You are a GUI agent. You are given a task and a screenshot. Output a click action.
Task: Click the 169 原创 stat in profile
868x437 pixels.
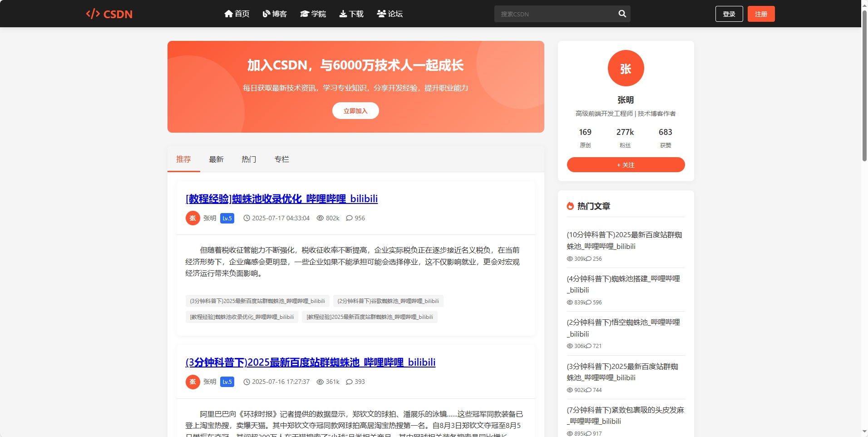585,138
